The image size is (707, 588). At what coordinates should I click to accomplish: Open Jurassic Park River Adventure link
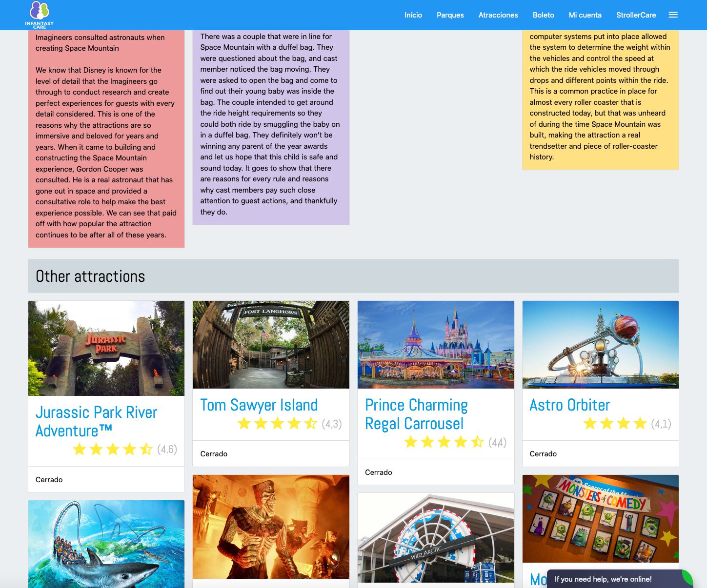96,421
